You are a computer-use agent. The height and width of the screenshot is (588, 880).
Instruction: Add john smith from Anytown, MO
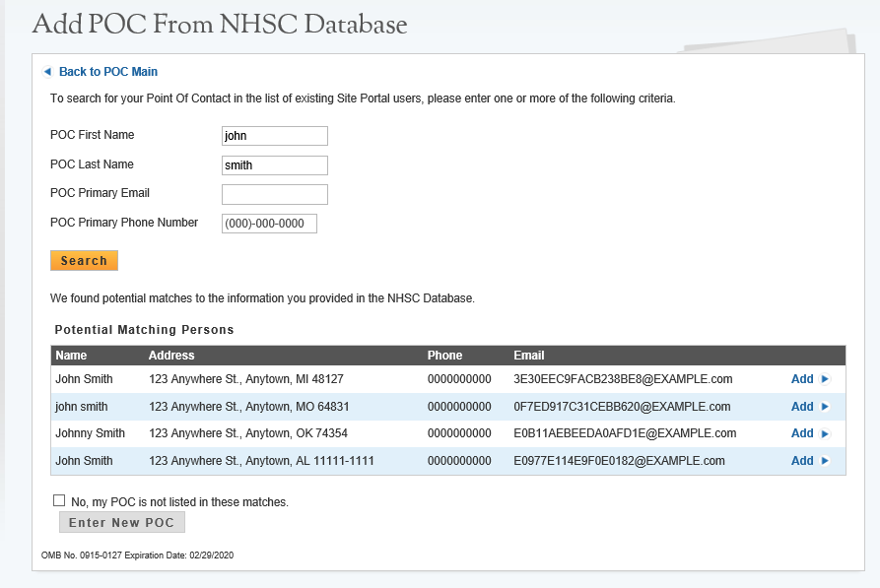pyautogui.click(x=802, y=407)
